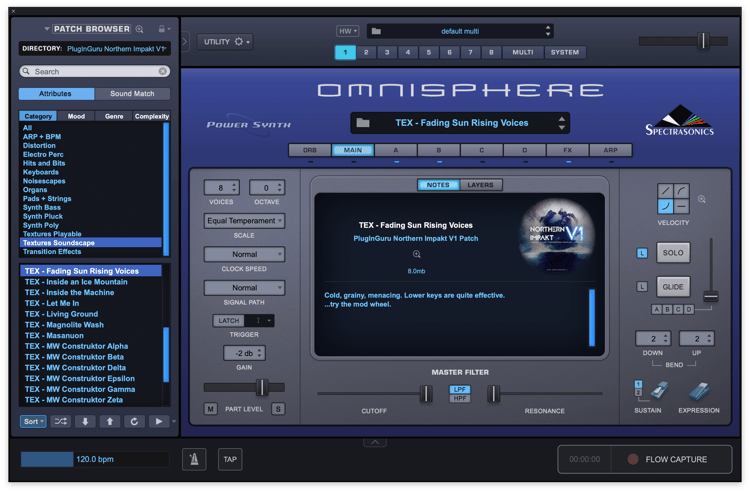Open the Clock Speed Normal dropdown
This screenshot has height=492, width=750.
coord(244,254)
